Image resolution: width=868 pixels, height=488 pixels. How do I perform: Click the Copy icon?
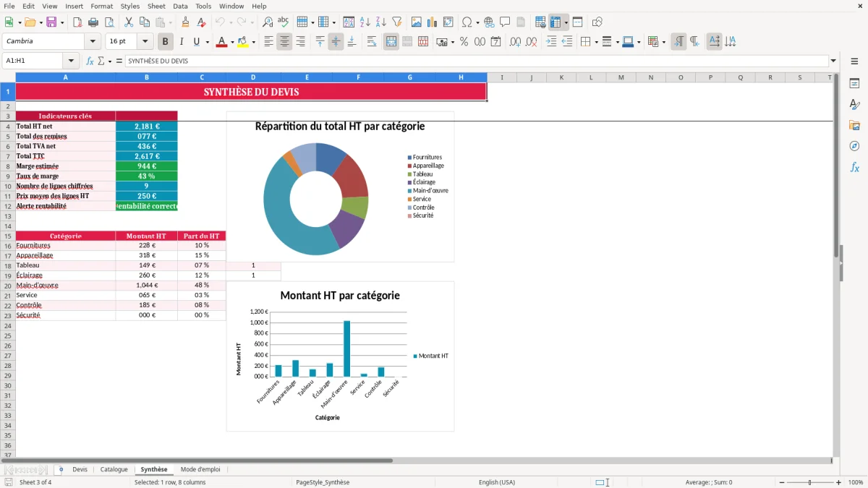pyautogui.click(x=145, y=22)
